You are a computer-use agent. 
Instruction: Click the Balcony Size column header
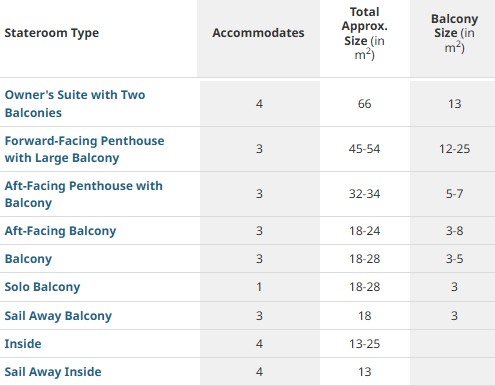coord(454,33)
